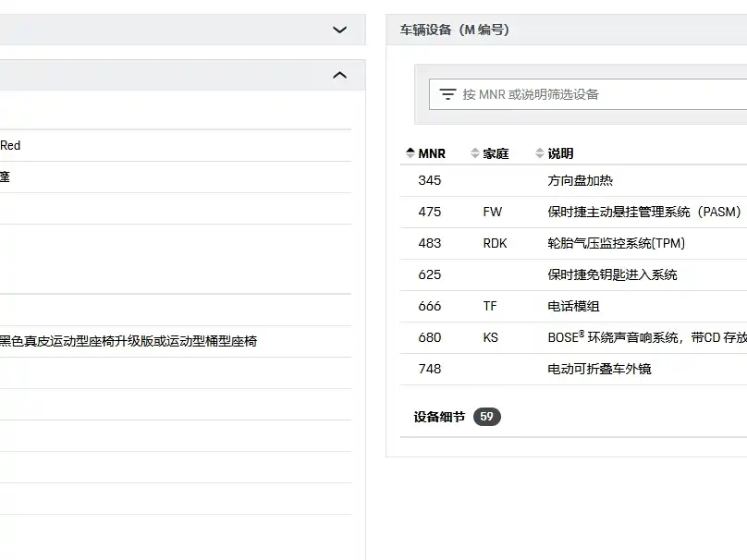Screen dimensions: 747x560
Task: Sort table by 家庭 column arrows
Action: pos(474,152)
